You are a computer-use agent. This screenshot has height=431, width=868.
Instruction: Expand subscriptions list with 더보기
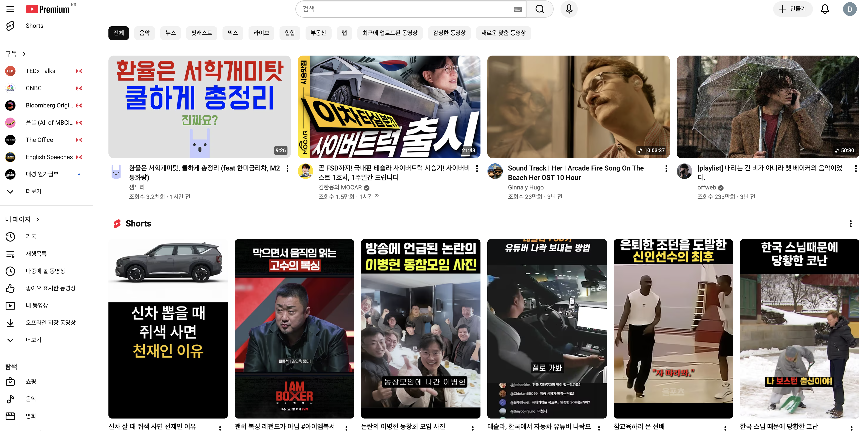pyautogui.click(x=33, y=191)
